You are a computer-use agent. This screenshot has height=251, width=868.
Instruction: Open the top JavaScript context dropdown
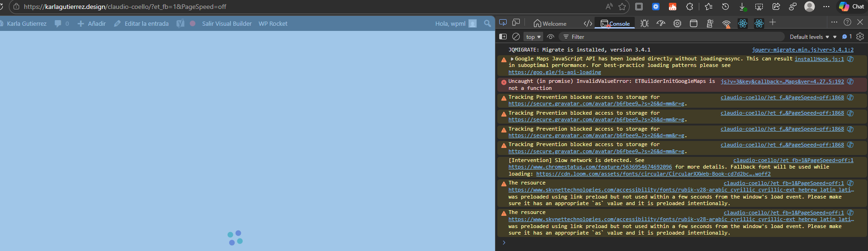tap(533, 37)
